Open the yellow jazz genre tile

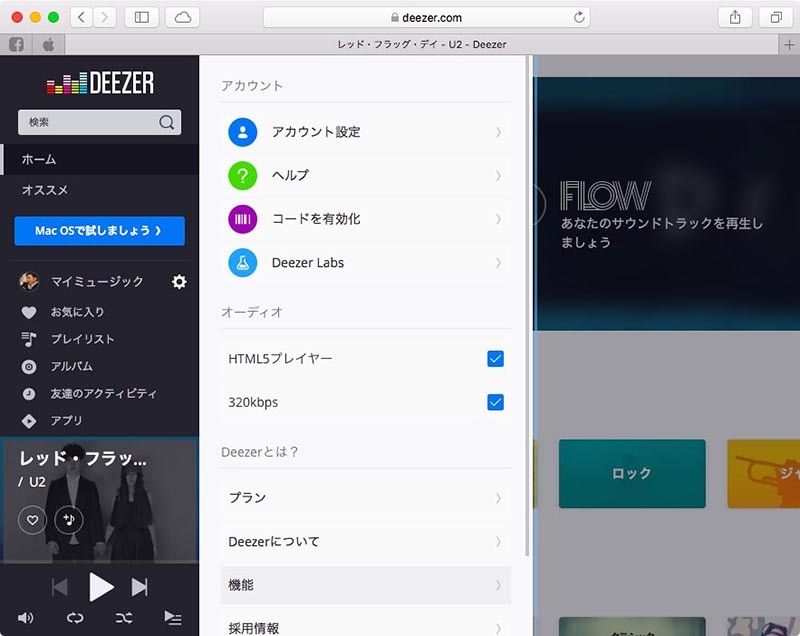(763, 474)
